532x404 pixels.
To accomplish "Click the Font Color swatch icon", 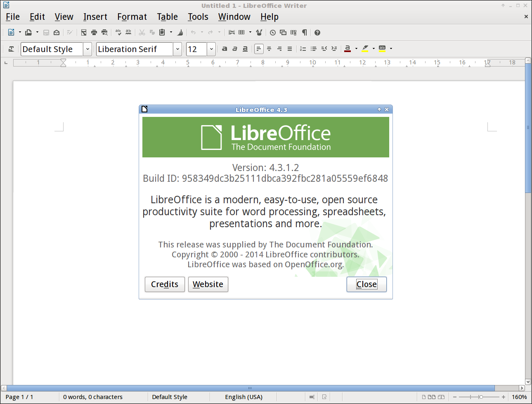I will pyautogui.click(x=348, y=49).
